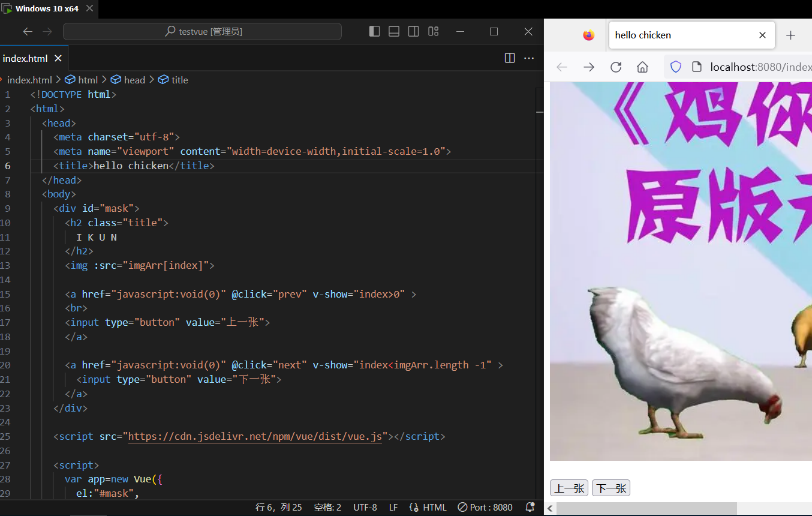Click the hello chicken text on line 6
This screenshot has height=516, width=812.
[131, 166]
